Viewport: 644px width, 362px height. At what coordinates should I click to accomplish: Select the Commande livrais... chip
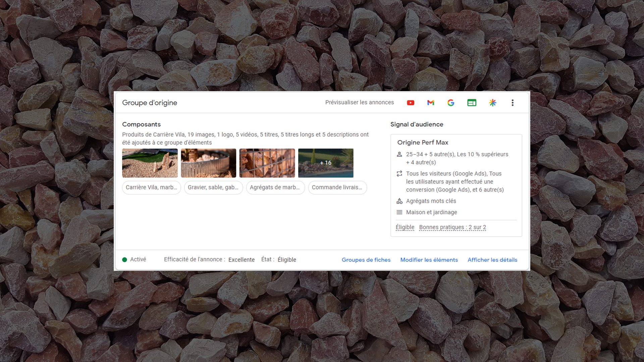coord(337,188)
